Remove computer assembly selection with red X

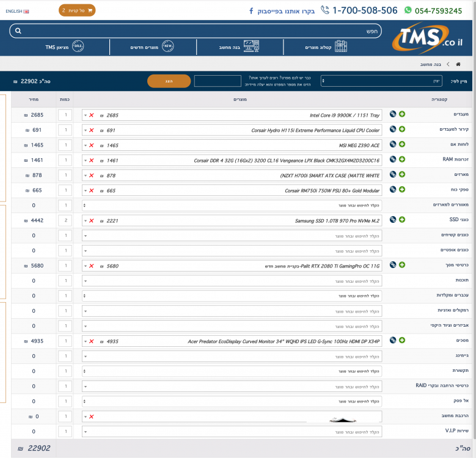92,416
